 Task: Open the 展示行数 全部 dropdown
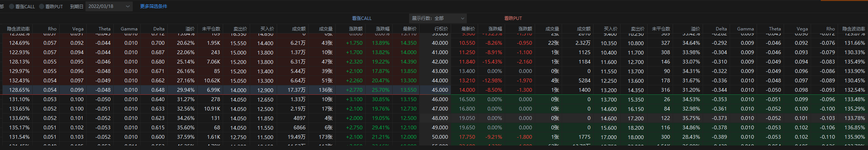438,18
